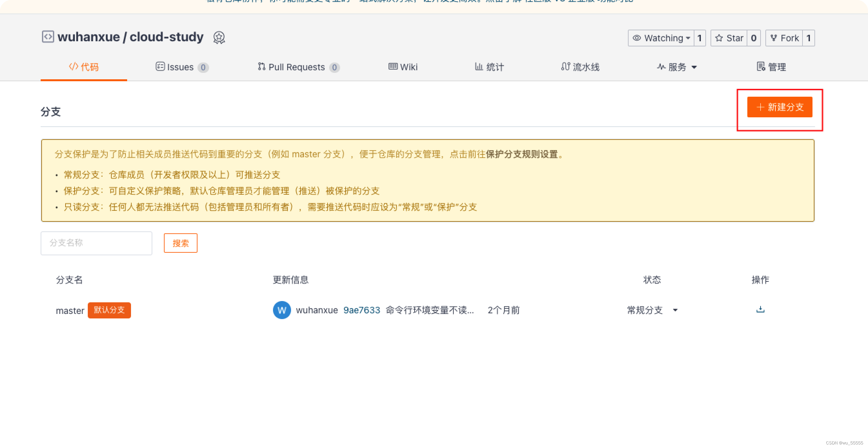Click the 新建分支 new branch button
Image resolution: width=868 pixels, height=448 pixels.
point(779,107)
